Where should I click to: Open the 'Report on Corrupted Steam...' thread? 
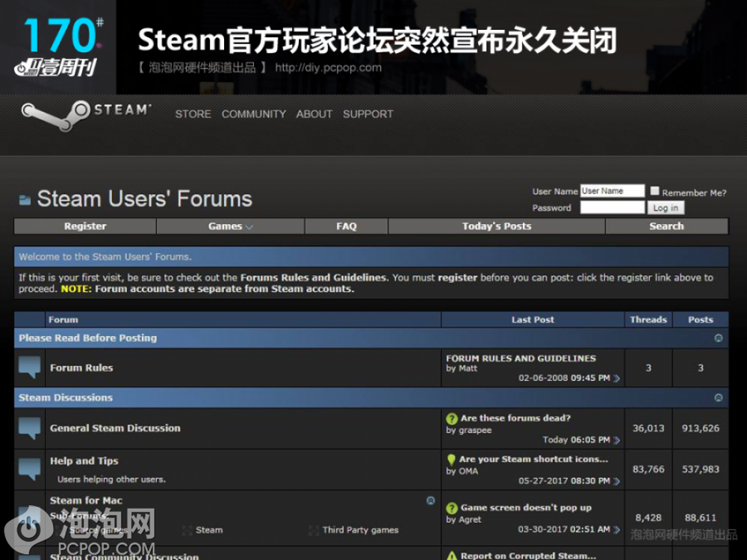click(528, 556)
